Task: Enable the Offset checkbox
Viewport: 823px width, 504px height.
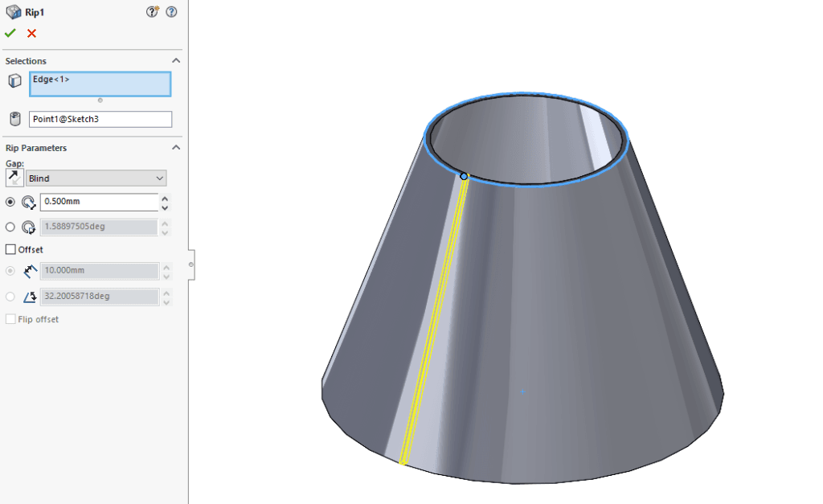Action: [10, 250]
